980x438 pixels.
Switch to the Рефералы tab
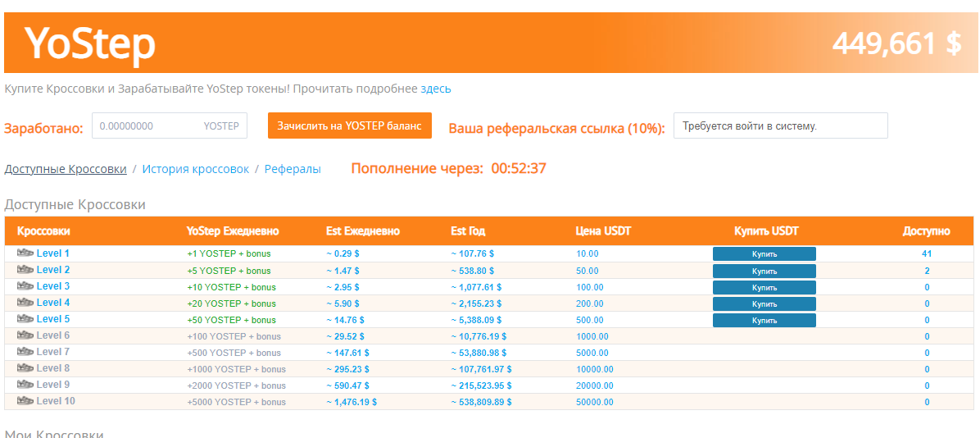pyautogui.click(x=293, y=169)
